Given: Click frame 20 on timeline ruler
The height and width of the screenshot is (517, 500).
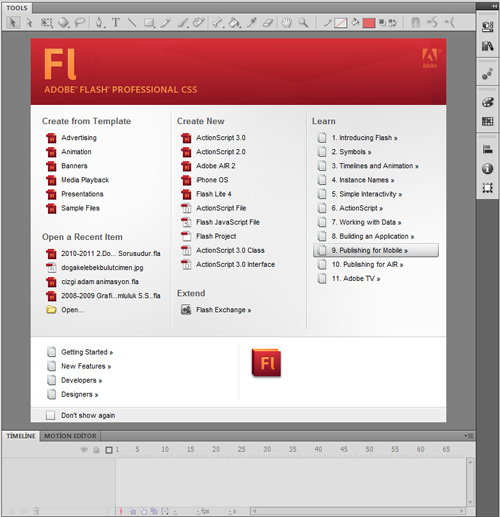Looking at the screenshot, I should (216, 449).
